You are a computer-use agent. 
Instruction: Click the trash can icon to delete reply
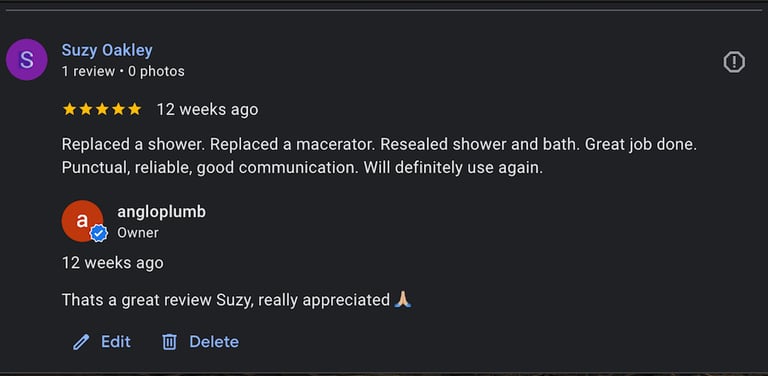tap(169, 342)
